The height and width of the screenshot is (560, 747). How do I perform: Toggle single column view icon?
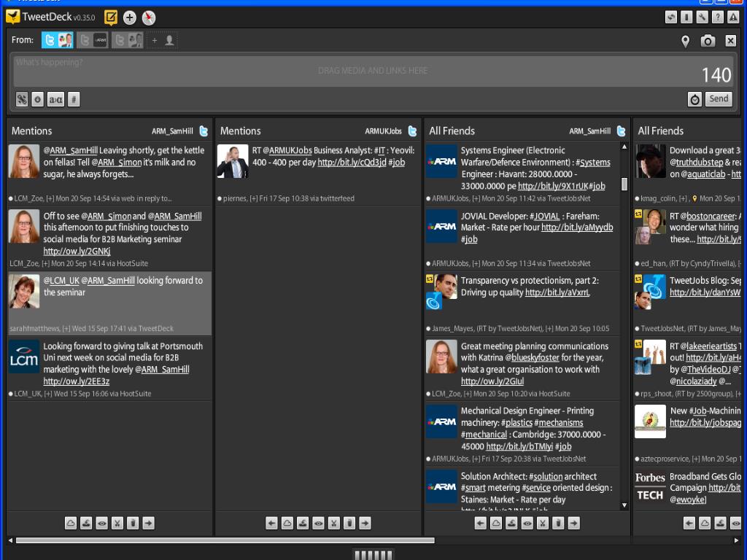(686, 17)
